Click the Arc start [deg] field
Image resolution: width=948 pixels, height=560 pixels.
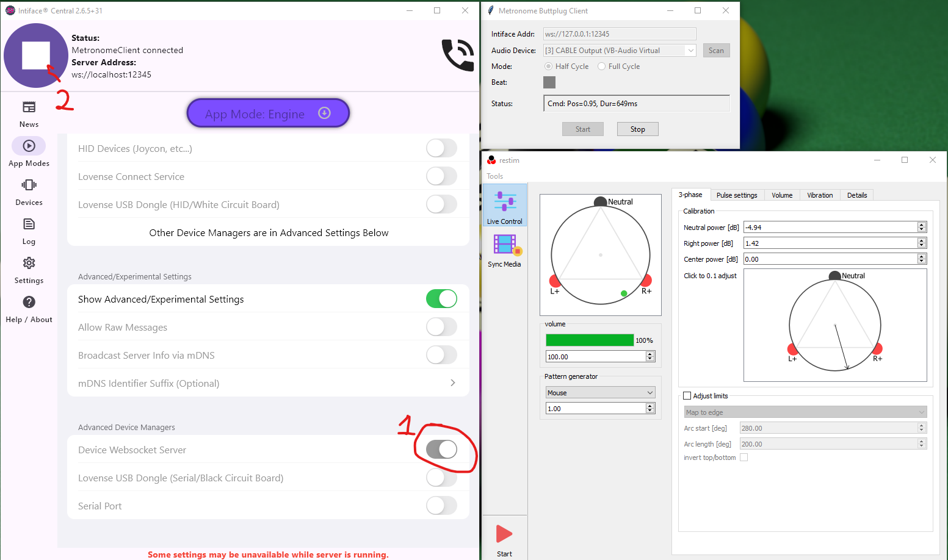[x=828, y=428]
